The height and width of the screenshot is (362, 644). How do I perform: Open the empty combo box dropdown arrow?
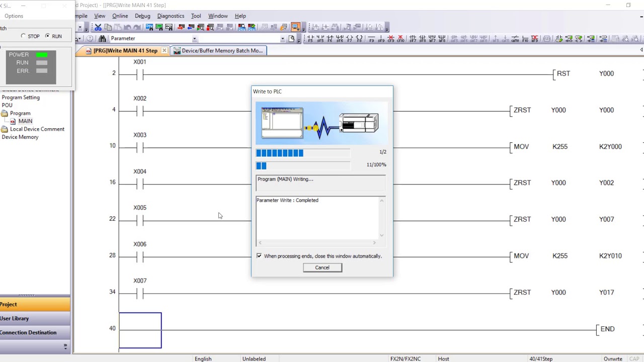(x=282, y=39)
